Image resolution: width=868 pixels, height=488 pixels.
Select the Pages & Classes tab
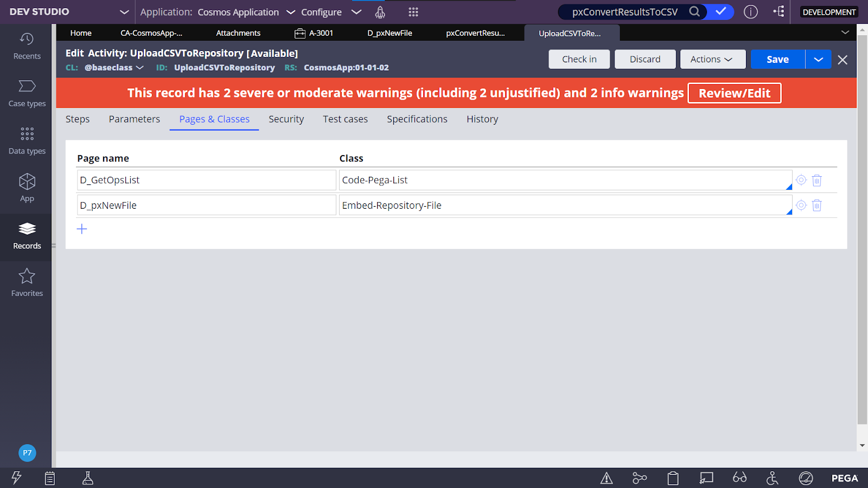coord(214,119)
